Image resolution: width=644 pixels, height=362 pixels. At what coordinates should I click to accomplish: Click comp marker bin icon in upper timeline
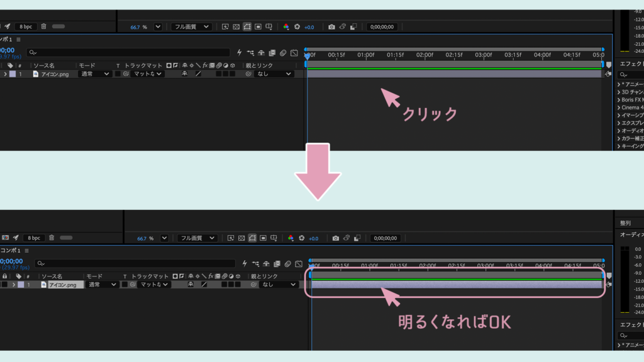click(609, 65)
